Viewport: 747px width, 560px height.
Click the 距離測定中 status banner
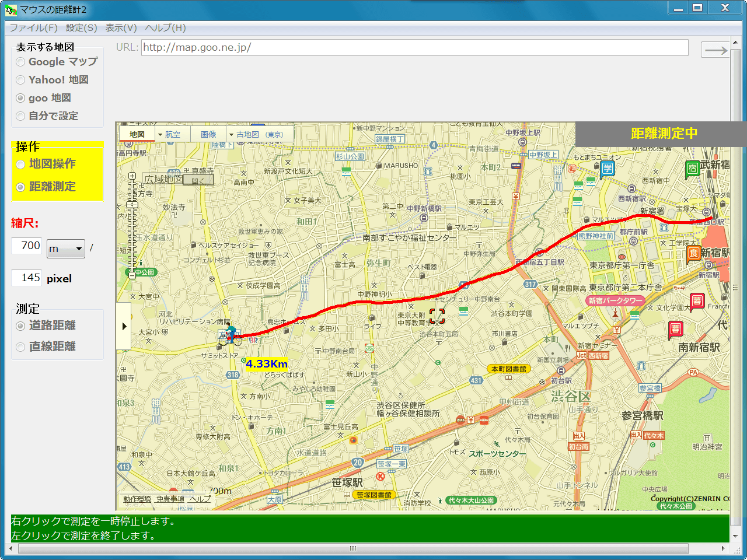661,134
